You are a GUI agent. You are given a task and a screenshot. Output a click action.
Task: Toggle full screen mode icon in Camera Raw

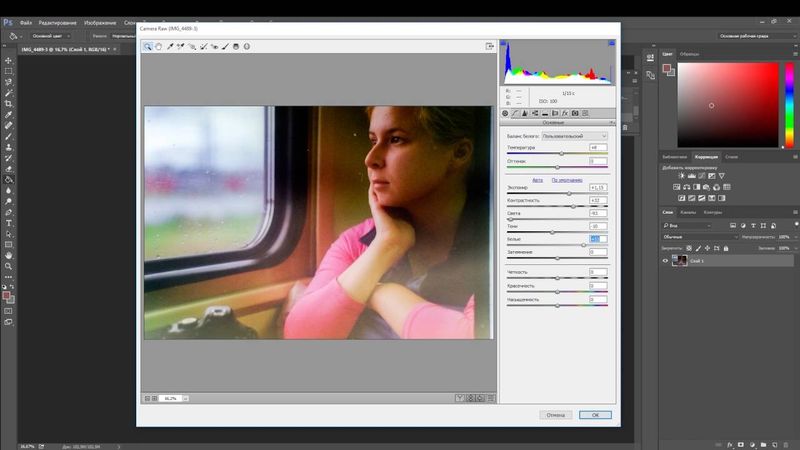click(x=489, y=46)
